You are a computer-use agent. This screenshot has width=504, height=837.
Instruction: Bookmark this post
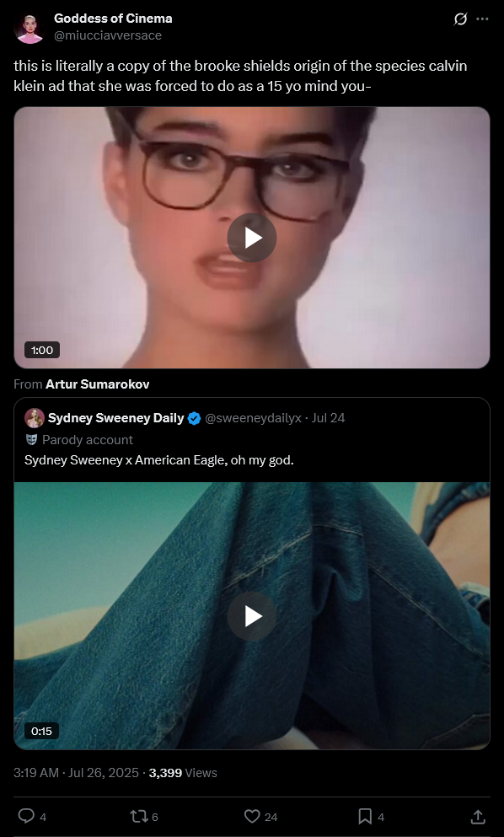click(x=365, y=816)
